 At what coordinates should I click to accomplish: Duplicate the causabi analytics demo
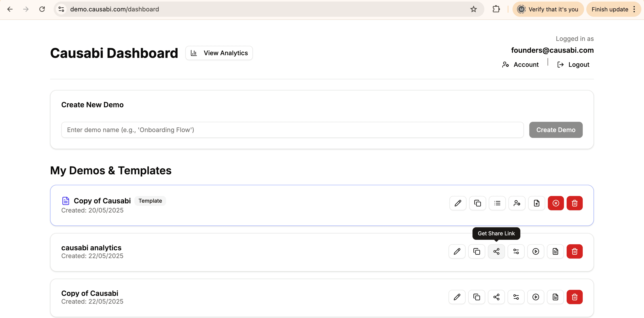tap(477, 251)
